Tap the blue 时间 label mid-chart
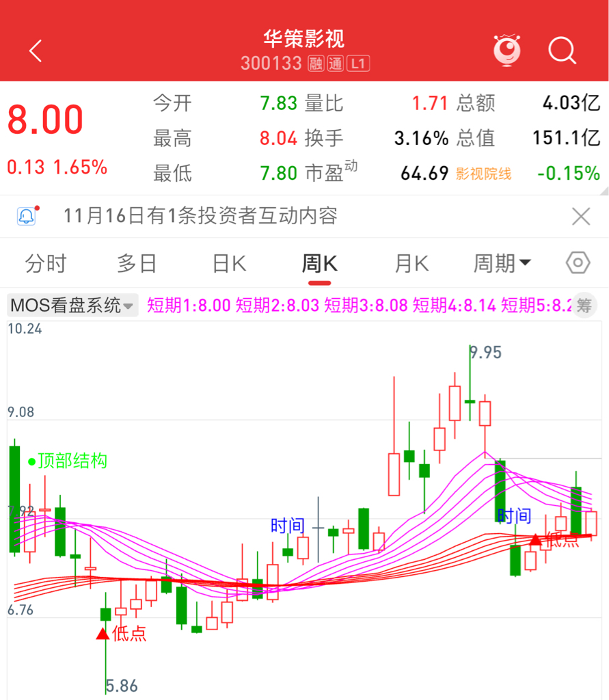 click(x=288, y=526)
